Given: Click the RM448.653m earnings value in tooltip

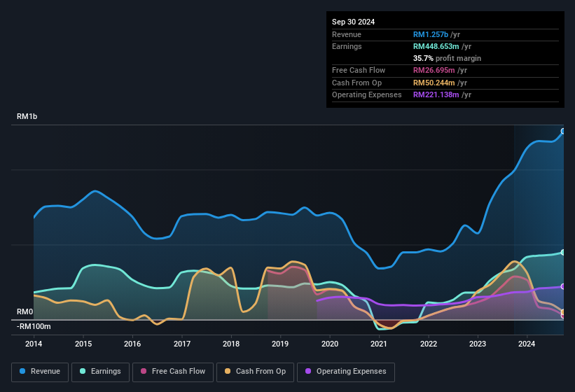Looking at the screenshot, I should 436,46.
